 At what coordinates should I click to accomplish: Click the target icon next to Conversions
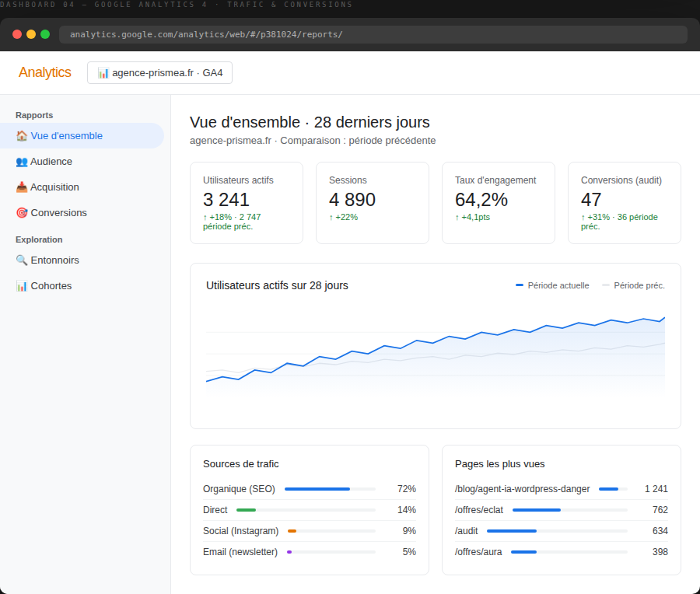coord(22,213)
